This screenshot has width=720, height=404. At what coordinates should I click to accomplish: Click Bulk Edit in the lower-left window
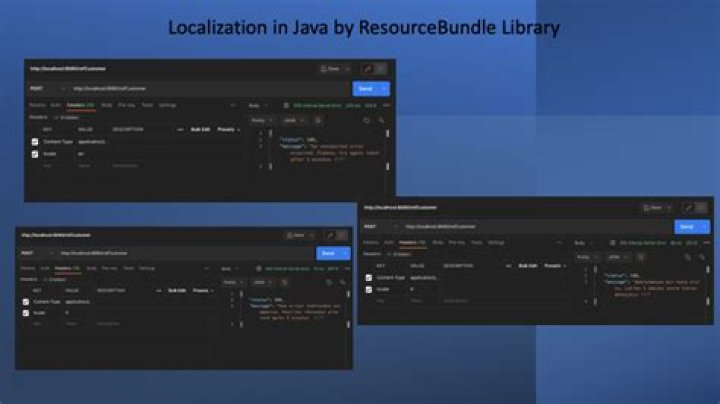coord(177,291)
